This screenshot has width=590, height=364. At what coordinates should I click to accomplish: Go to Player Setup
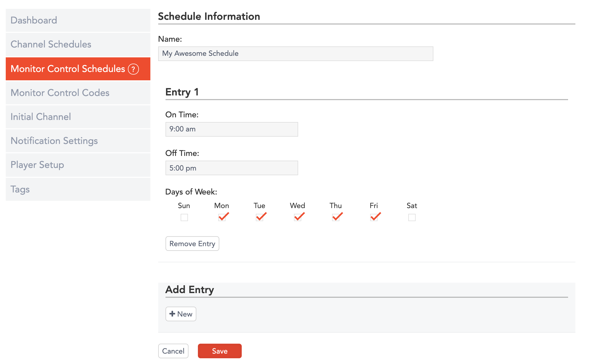pos(78,165)
